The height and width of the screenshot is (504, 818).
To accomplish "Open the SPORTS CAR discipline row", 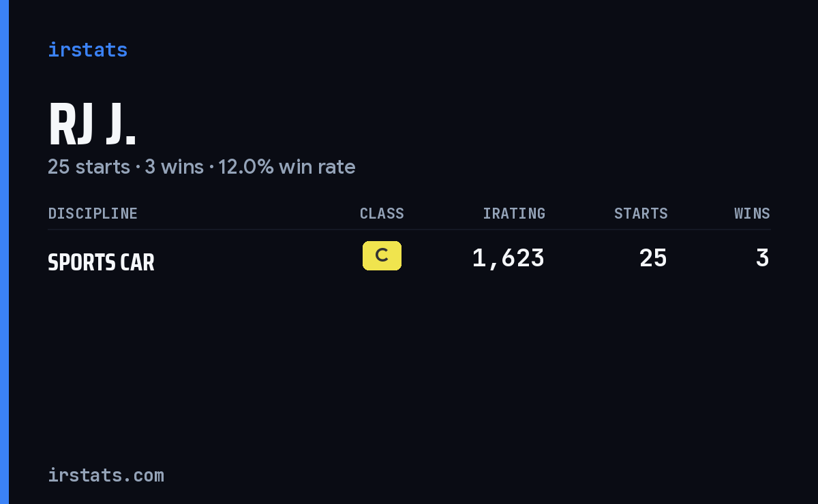I will tap(409, 259).
